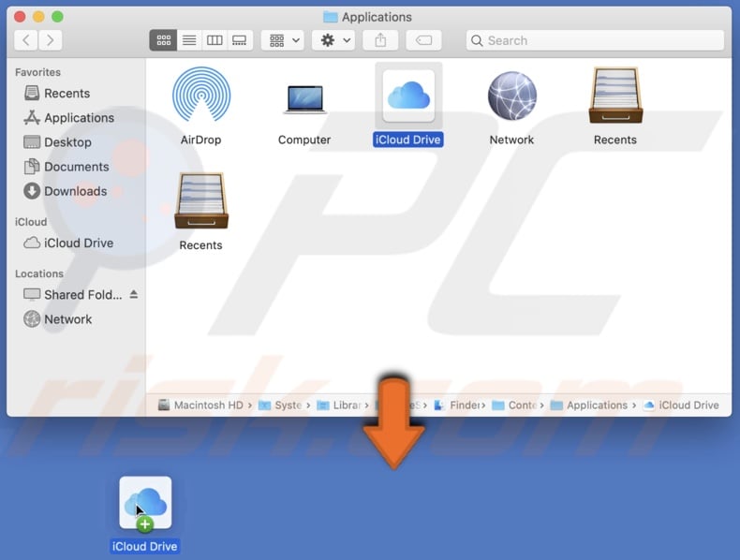Click the Conte folder in path bar
Image resolution: width=740 pixels, height=560 pixels.
pos(514,405)
